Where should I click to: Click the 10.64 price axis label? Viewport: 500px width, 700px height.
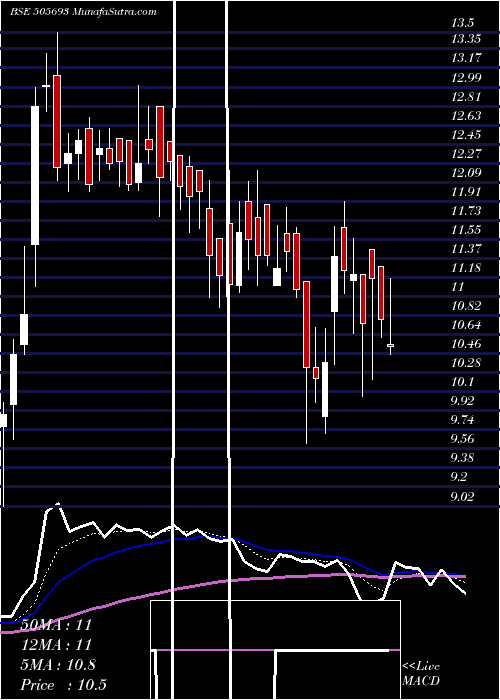click(x=466, y=324)
